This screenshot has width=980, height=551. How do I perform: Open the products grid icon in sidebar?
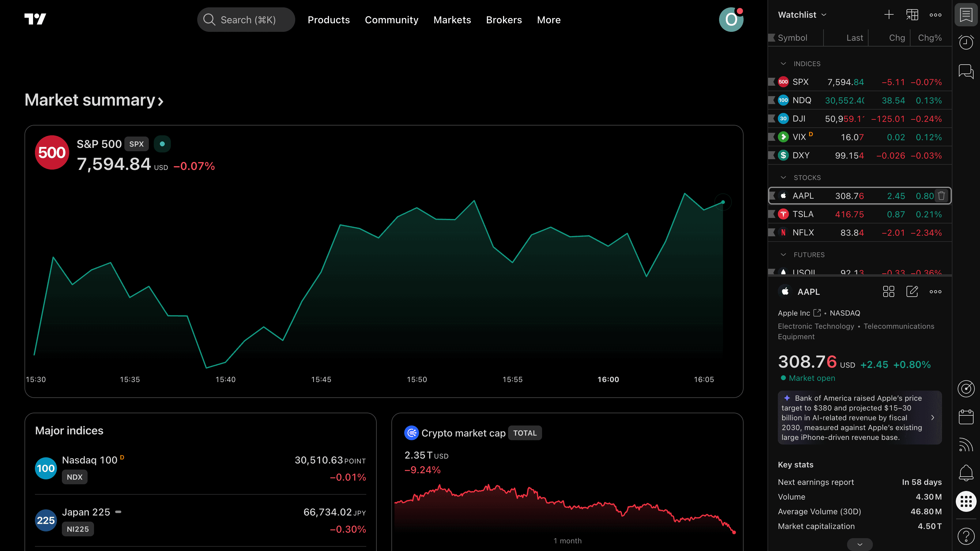(x=966, y=502)
